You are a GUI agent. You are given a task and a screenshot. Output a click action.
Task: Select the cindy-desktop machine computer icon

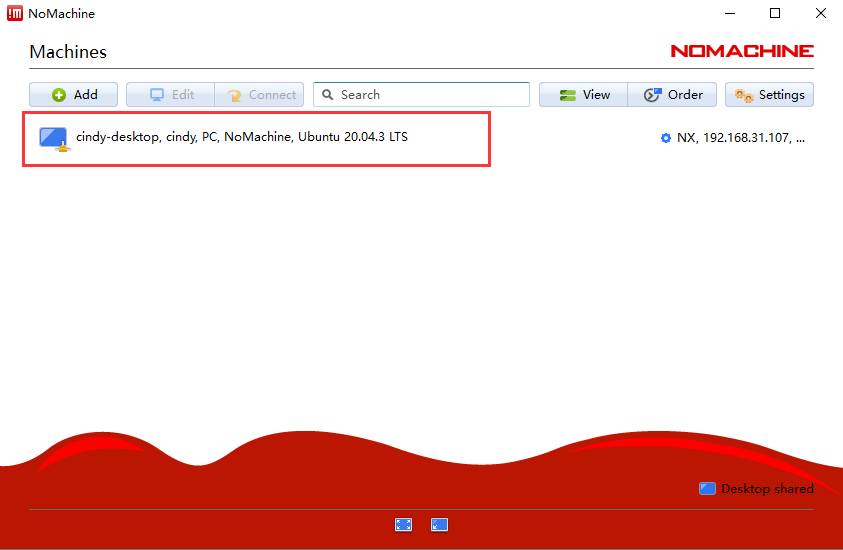tap(54, 139)
